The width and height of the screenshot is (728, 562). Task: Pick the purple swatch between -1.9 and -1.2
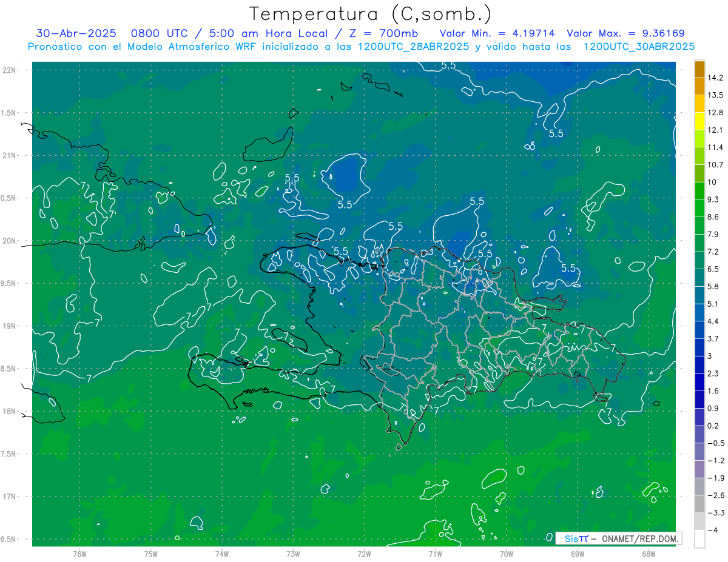pyautogui.click(x=699, y=469)
